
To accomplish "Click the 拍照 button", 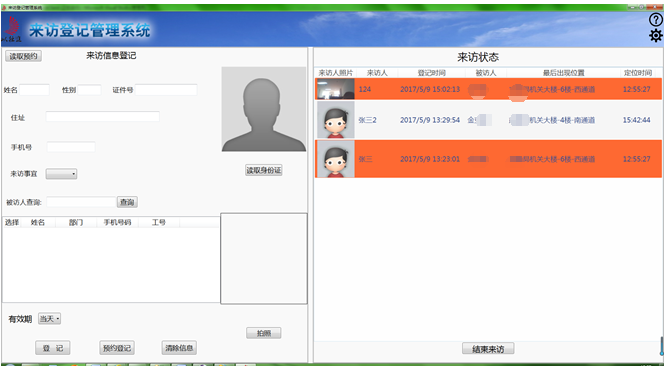I will point(264,333).
